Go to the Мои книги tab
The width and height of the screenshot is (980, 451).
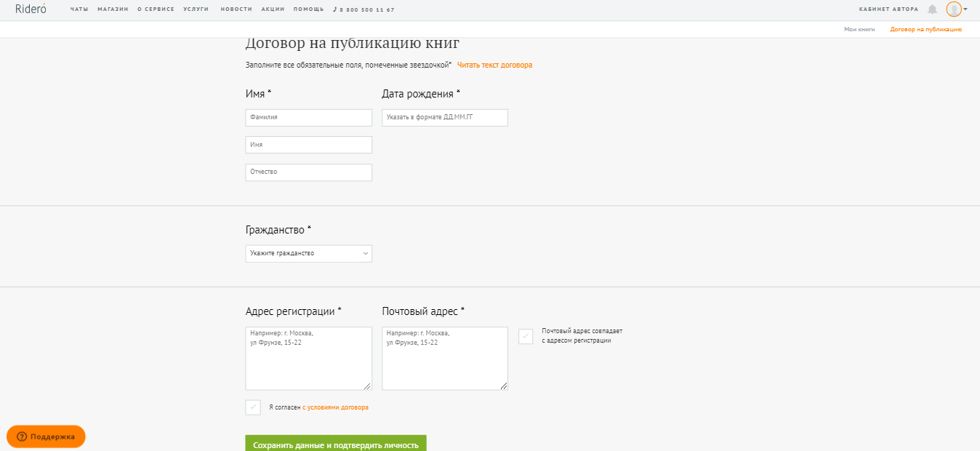tap(859, 29)
